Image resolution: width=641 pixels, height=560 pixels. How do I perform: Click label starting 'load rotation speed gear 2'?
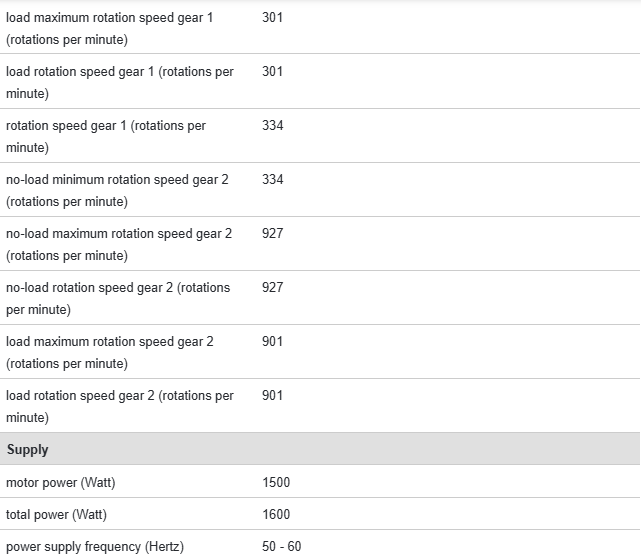pyautogui.click(x=119, y=407)
